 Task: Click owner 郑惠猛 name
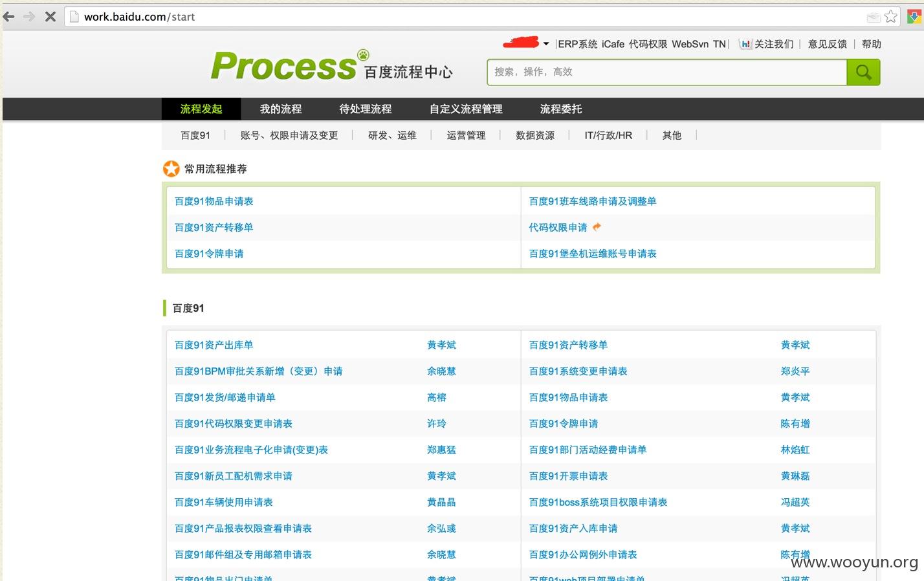(441, 450)
